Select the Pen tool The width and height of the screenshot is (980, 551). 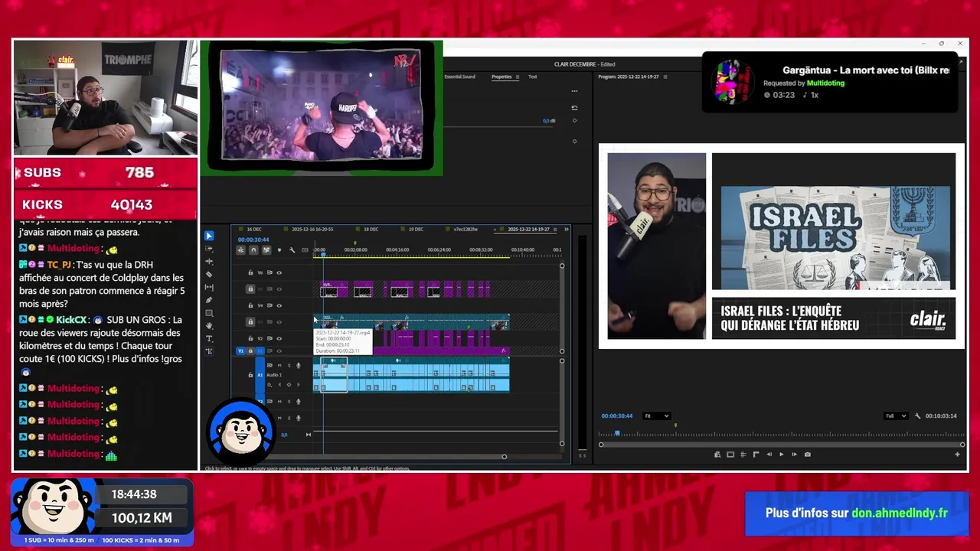click(x=209, y=300)
